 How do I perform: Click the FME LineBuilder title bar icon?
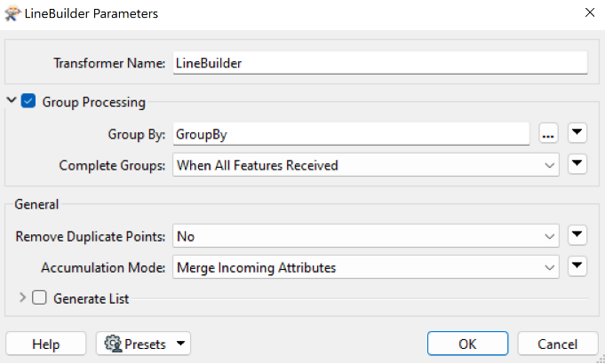point(12,13)
